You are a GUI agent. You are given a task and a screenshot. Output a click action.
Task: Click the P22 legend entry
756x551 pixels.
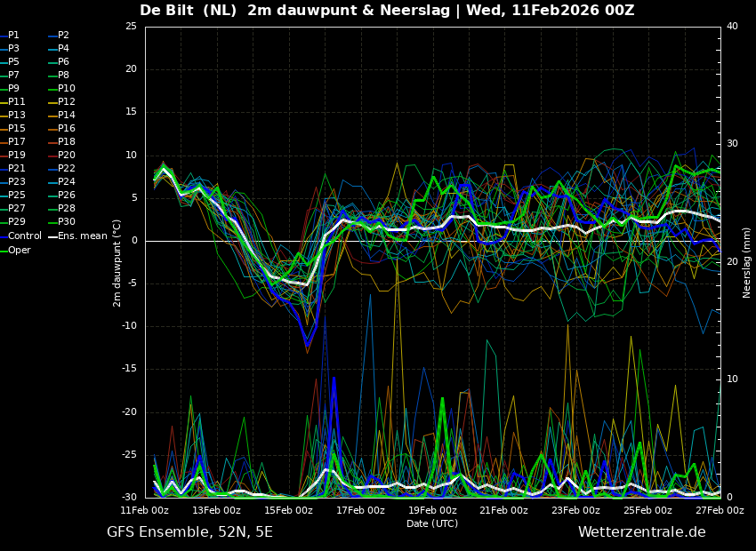pos(67,169)
